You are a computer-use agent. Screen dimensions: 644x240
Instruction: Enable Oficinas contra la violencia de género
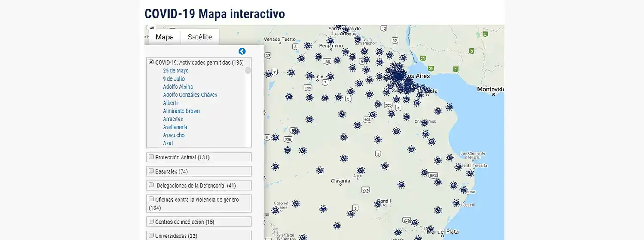coord(151,199)
